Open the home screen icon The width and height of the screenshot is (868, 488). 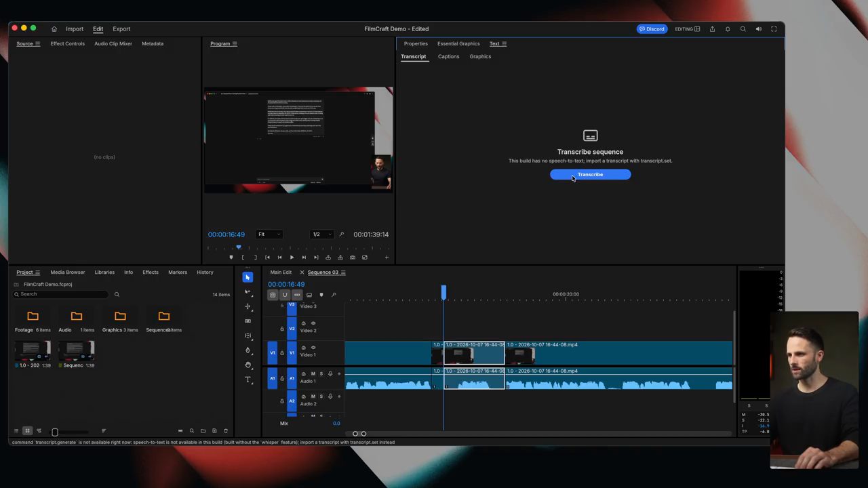tap(54, 29)
